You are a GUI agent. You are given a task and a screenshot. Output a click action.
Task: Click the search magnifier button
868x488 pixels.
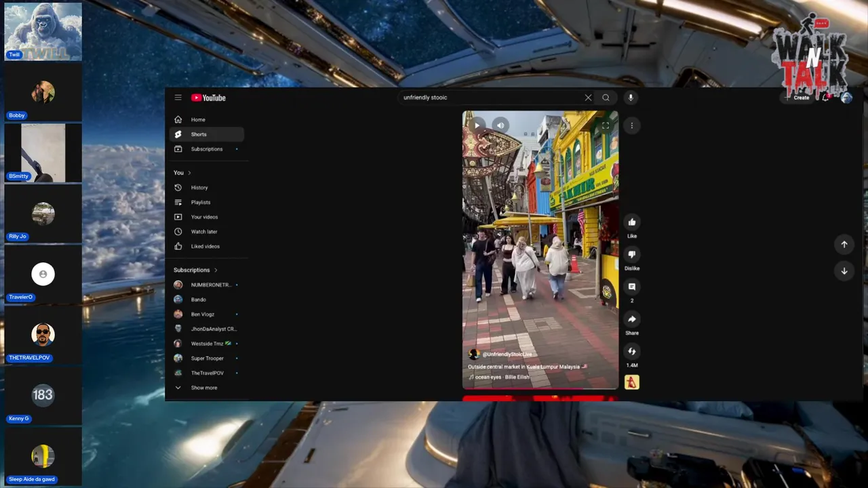tap(606, 98)
